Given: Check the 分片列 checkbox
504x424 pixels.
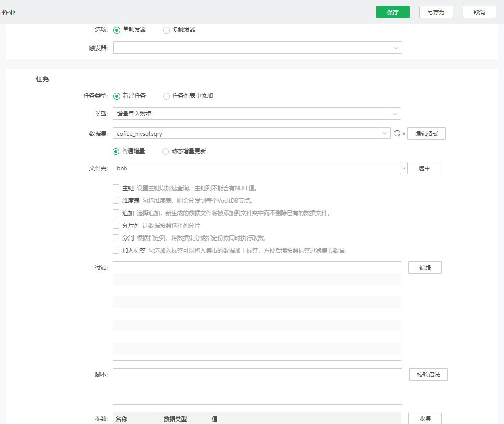Looking at the screenshot, I should click(x=115, y=225).
